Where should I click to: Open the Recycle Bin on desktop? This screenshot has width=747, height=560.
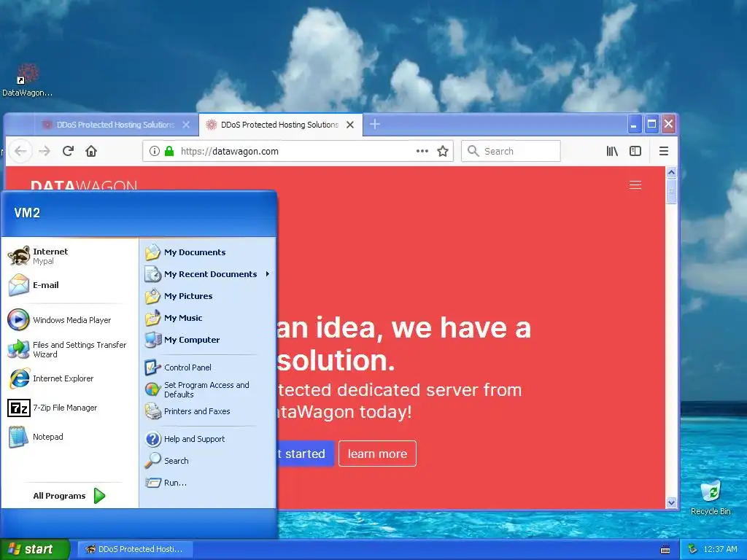click(711, 497)
